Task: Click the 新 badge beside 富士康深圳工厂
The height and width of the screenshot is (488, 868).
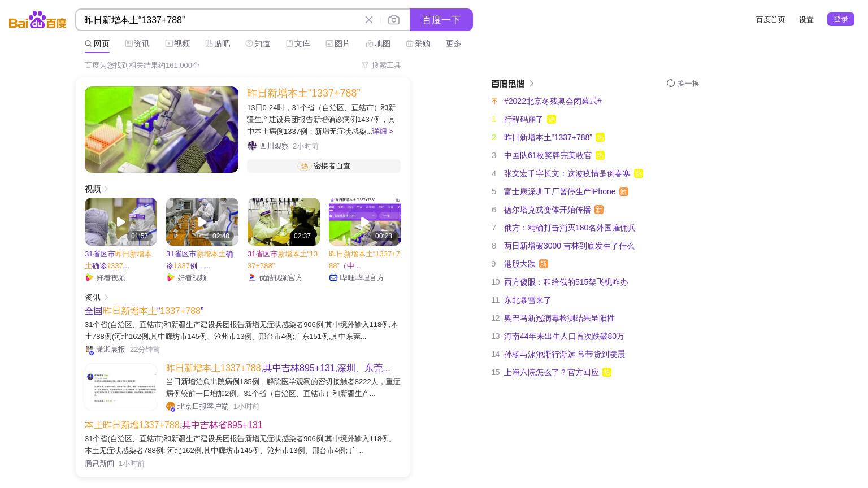Action: pyautogui.click(x=623, y=191)
